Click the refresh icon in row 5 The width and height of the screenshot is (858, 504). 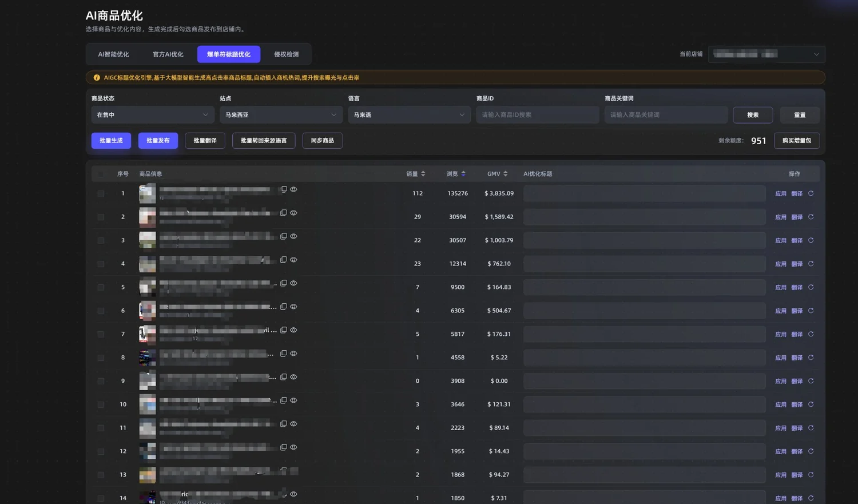click(x=811, y=287)
